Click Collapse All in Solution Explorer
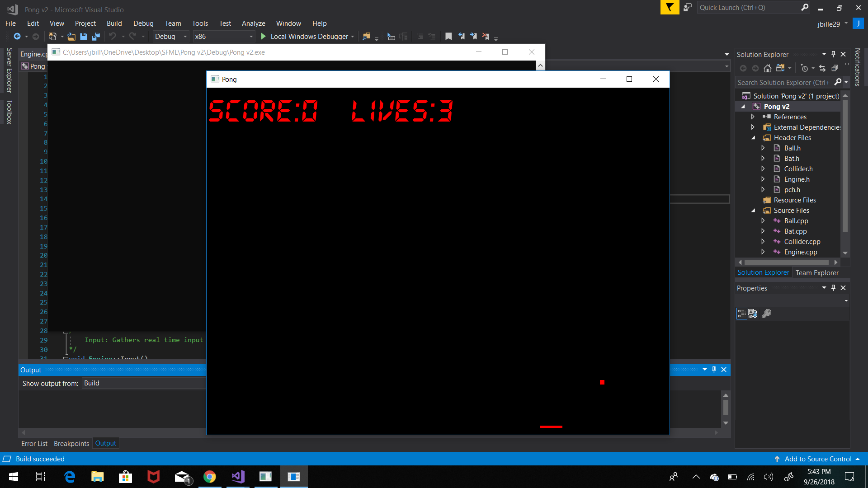 coord(835,68)
